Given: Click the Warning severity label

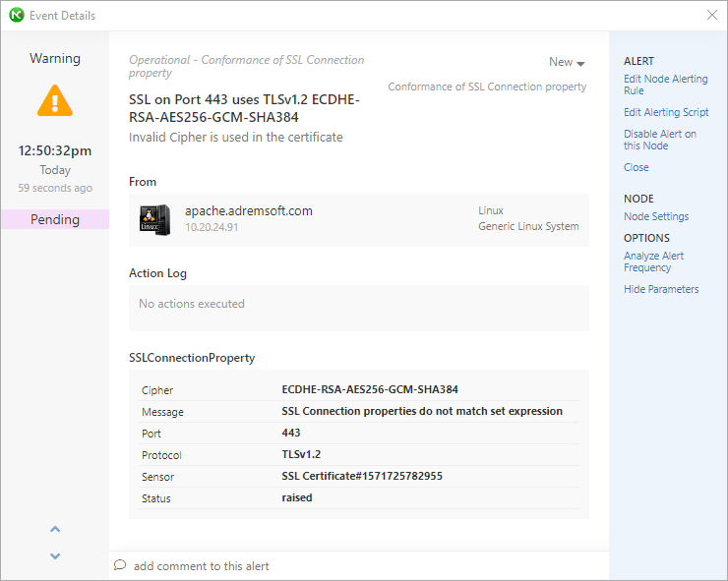Looking at the screenshot, I should coord(55,58).
